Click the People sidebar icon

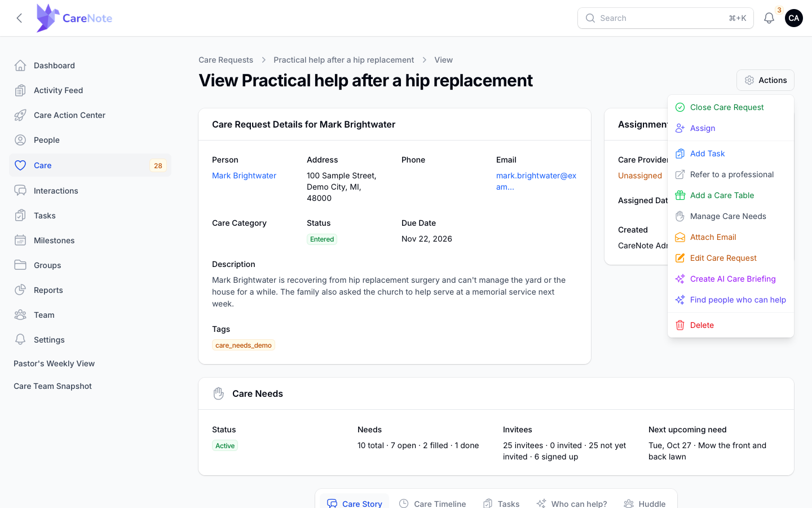click(x=20, y=140)
